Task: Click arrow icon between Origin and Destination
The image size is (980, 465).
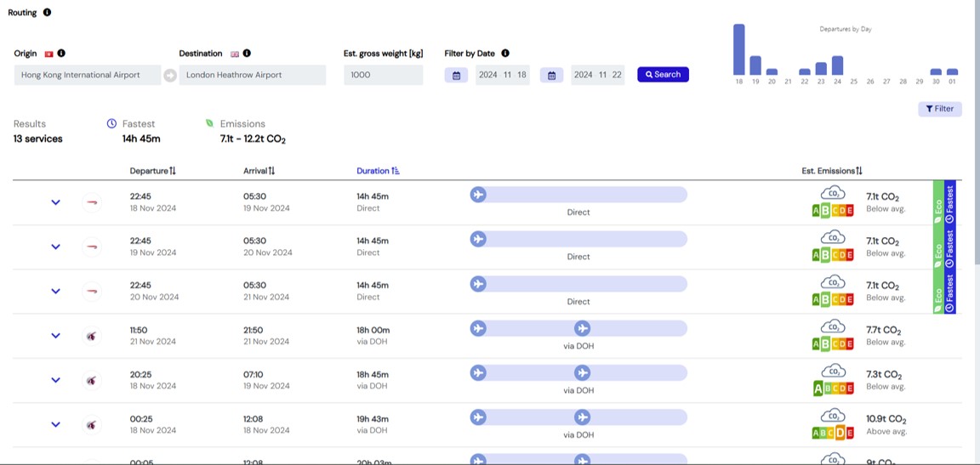Action: coord(170,76)
